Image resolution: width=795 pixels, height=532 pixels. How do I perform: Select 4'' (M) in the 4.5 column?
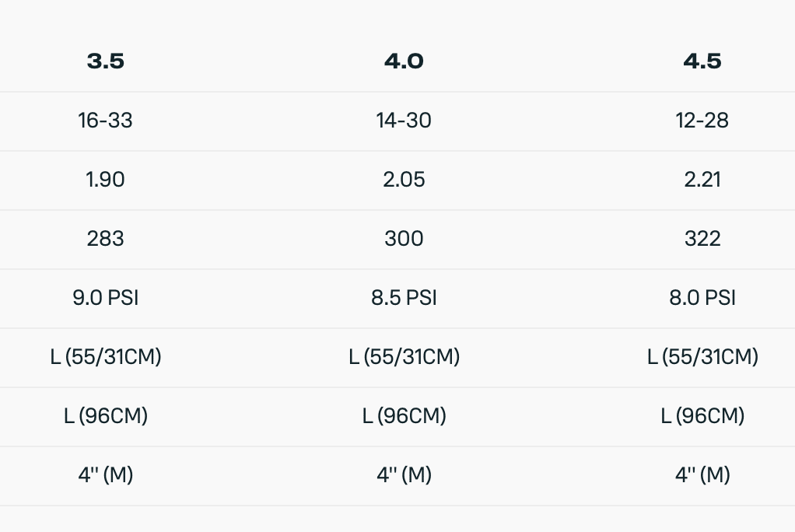[702, 475]
